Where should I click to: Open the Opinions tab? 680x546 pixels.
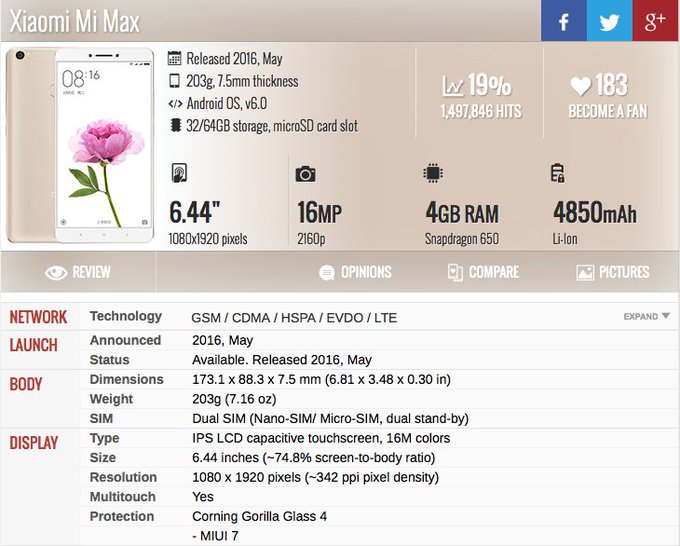[x=355, y=272]
